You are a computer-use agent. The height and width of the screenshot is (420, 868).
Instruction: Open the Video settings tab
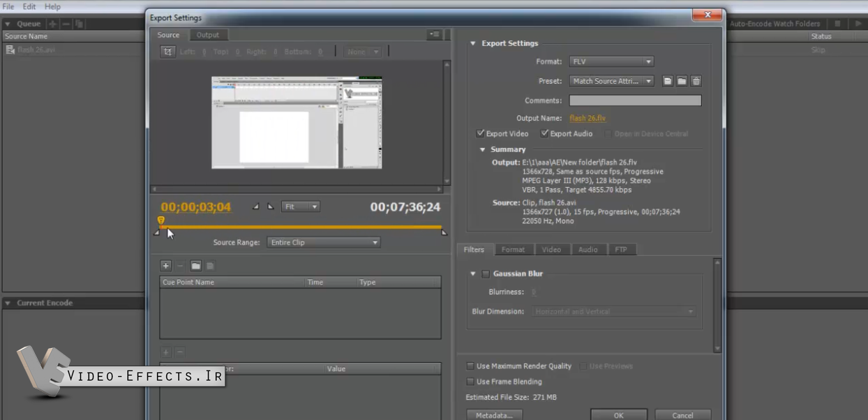point(551,249)
